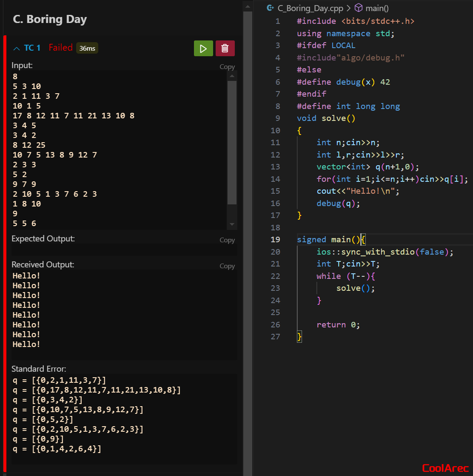Open C_Boring_Day.cpp breadcrumb item
This screenshot has height=476, width=473.
[310, 8]
